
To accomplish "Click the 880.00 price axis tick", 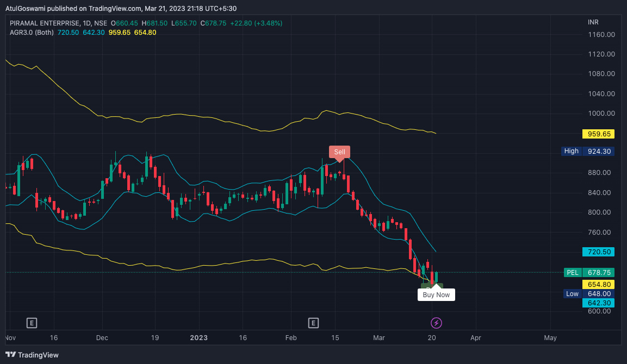I will 599,173.
